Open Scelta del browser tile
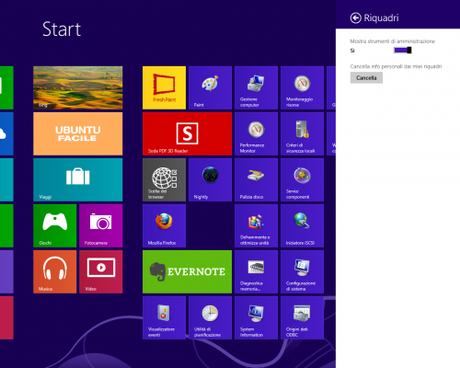Viewport: 460px width, 368px height. [164, 180]
